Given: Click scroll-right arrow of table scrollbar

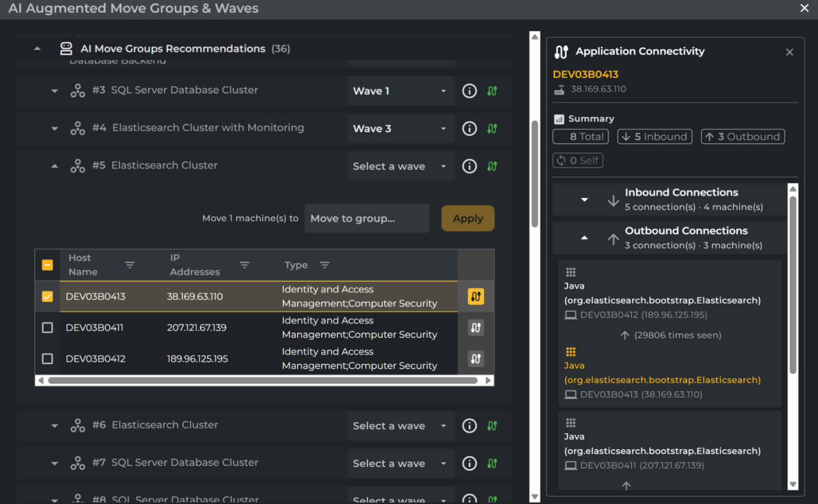Looking at the screenshot, I should click(x=488, y=381).
